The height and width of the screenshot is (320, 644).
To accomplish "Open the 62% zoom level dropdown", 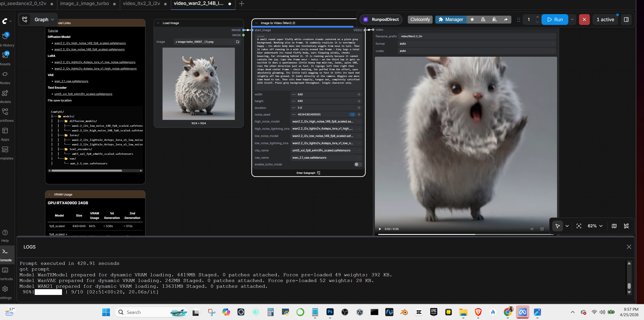I will coord(595,226).
